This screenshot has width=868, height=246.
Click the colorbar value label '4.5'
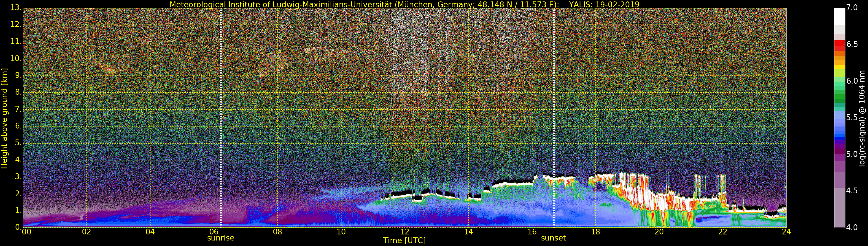pos(852,191)
